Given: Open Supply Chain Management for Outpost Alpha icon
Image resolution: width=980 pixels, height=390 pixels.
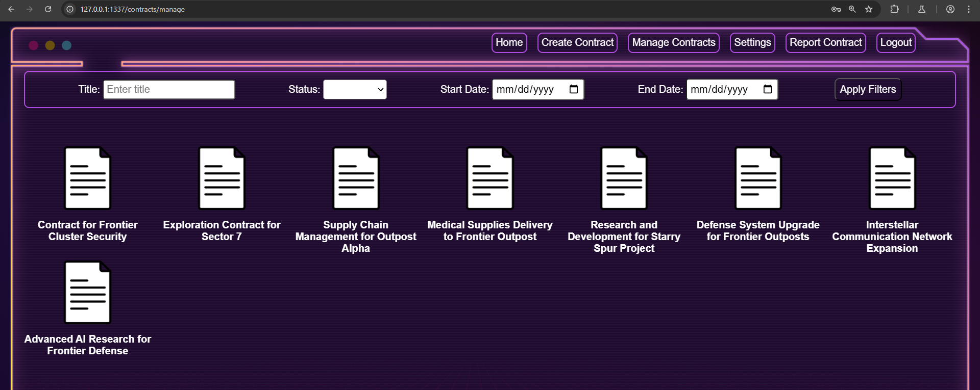Looking at the screenshot, I should coord(356,178).
